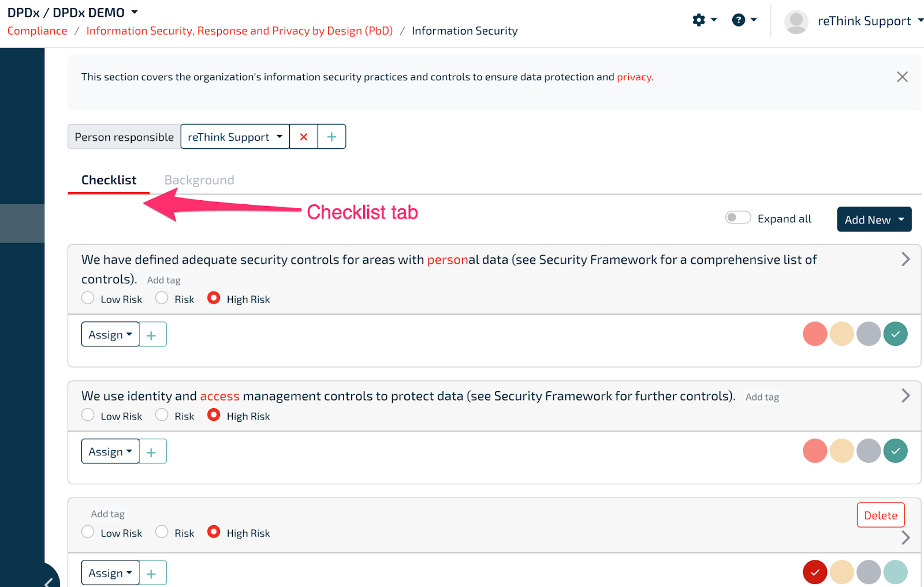
Task: Open the first Assign dropdown
Action: (x=110, y=334)
